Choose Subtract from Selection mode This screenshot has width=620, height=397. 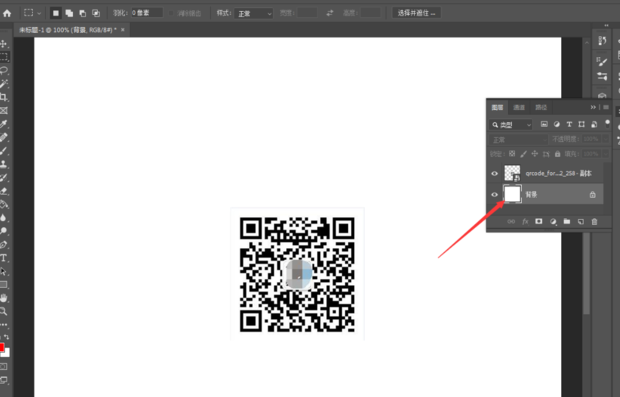pos(83,13)
